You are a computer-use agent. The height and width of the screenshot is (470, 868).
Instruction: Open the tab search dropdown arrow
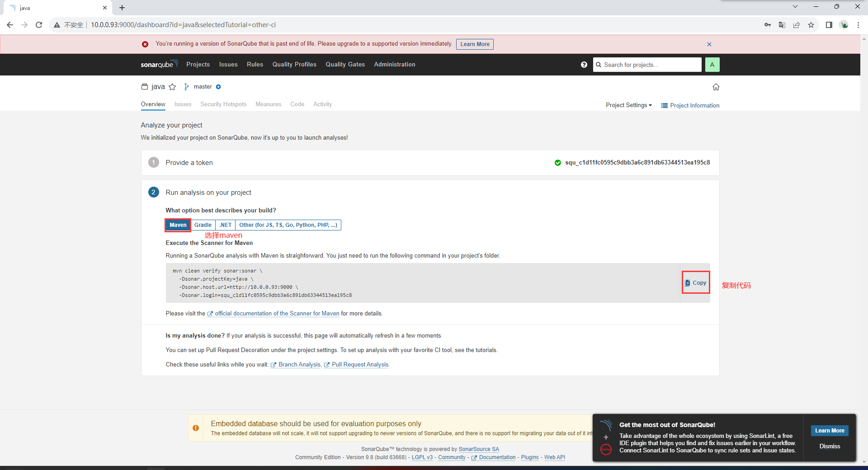click(795, 6)
